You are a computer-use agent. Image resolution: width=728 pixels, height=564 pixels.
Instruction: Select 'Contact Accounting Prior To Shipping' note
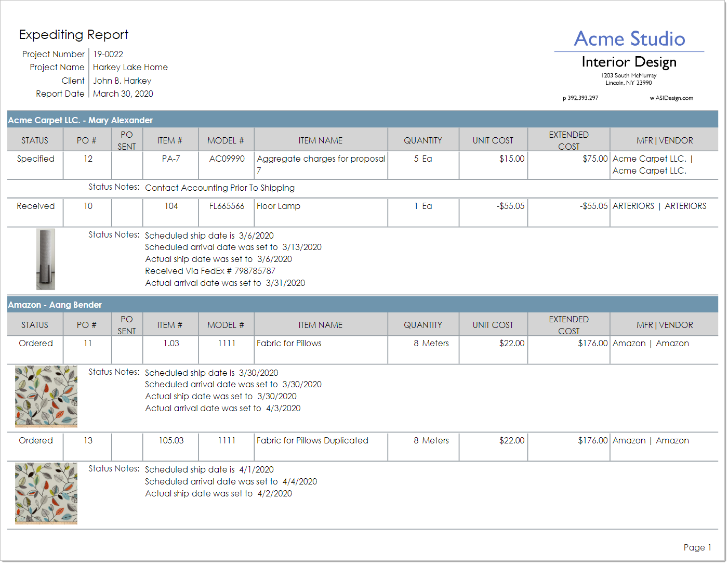coord(220,188)
